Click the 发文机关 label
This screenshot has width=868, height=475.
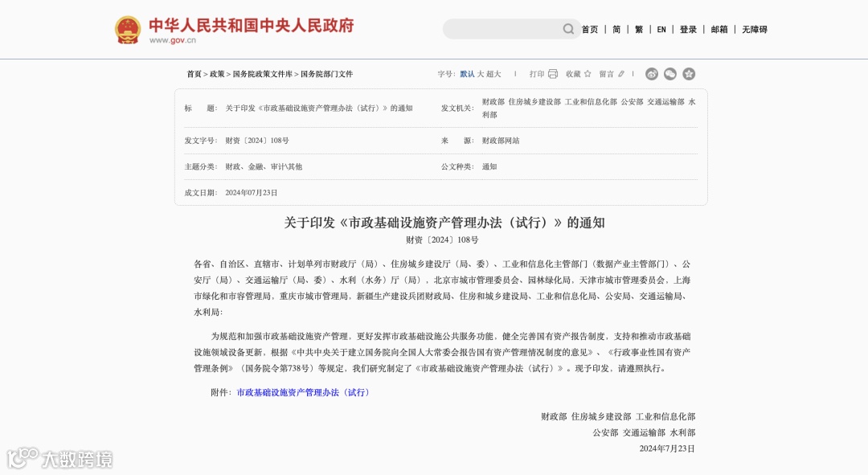[457, 109]
